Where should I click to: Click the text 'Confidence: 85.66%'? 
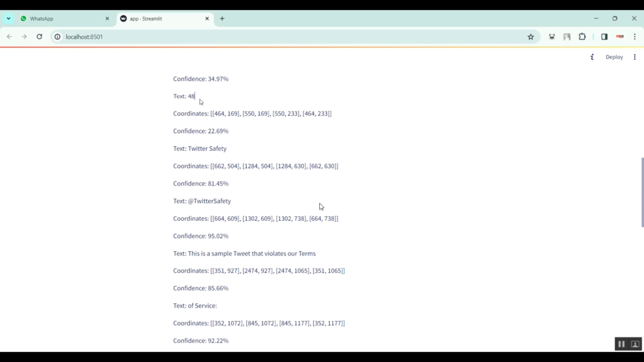(201, 288)
